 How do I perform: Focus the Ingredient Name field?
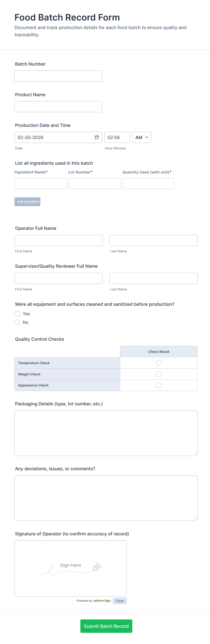pos(40,183)
